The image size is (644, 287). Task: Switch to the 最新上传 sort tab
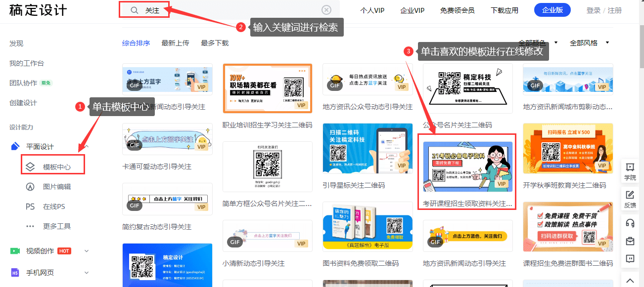(x=175, y=43)
